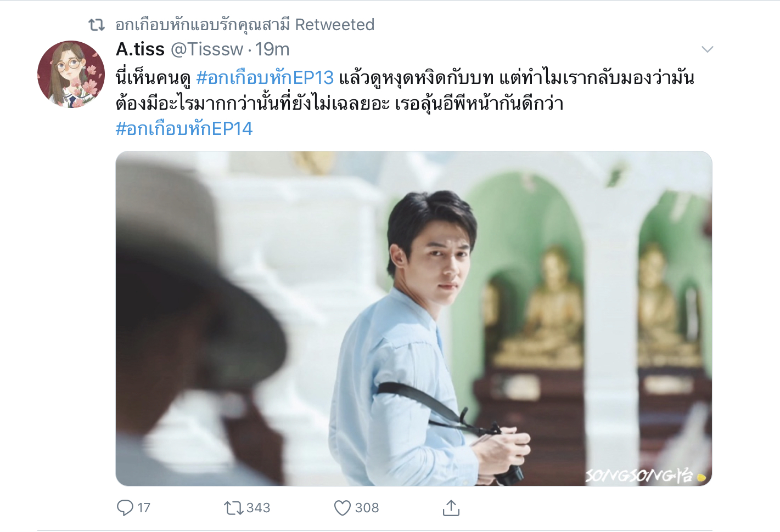Open the #อกเกือบหักEP13 hashtag
Screen dimensions: 780x532
tap(265, 78)
